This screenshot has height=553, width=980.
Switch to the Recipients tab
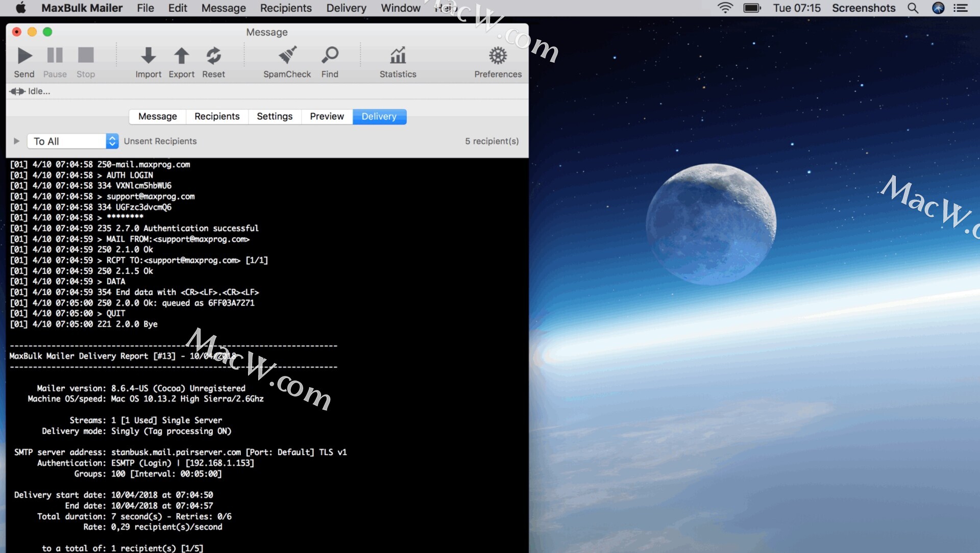click(217, 116)
